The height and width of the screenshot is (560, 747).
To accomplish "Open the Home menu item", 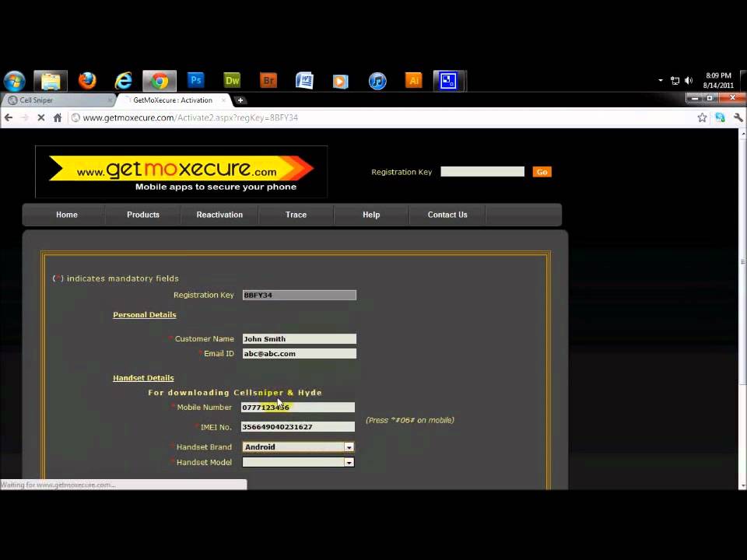I will [67, 215].
